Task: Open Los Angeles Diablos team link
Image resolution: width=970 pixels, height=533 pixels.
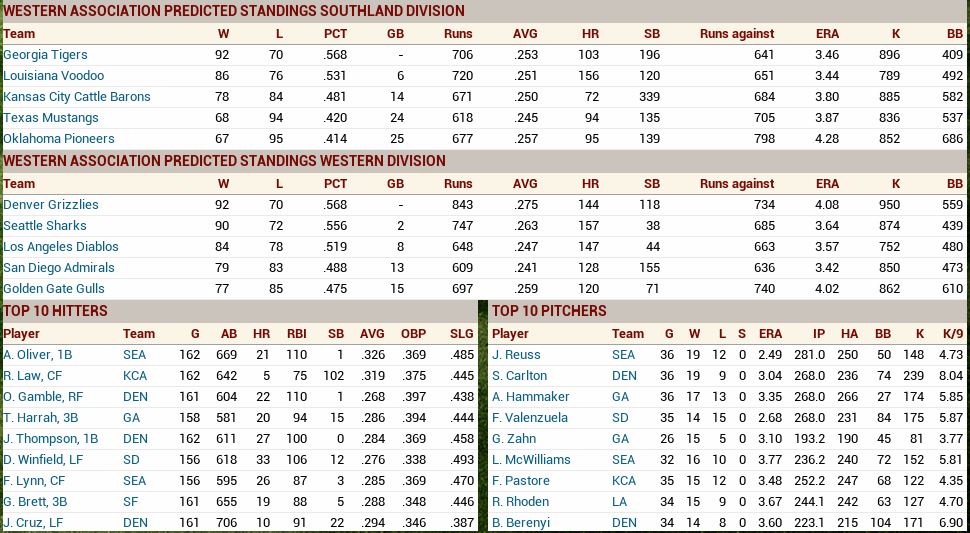Action: pyautogui.click(x=61, y=247)
